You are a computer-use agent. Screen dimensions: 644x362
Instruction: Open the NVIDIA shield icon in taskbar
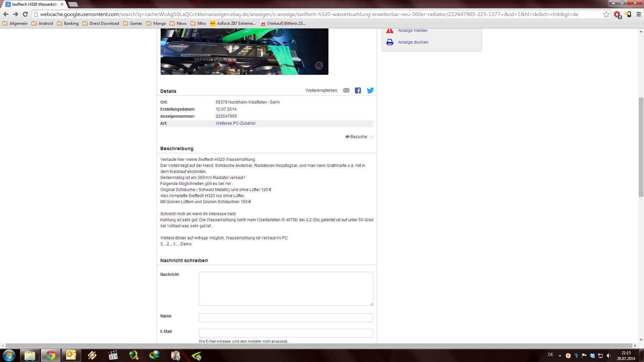pos(196,355)
